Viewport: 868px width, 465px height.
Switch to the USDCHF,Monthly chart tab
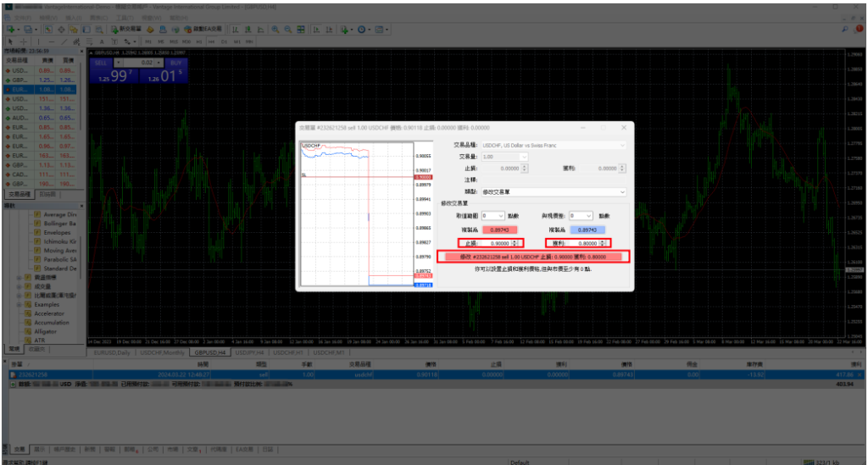pyautogui.click(x=162, y=352)
